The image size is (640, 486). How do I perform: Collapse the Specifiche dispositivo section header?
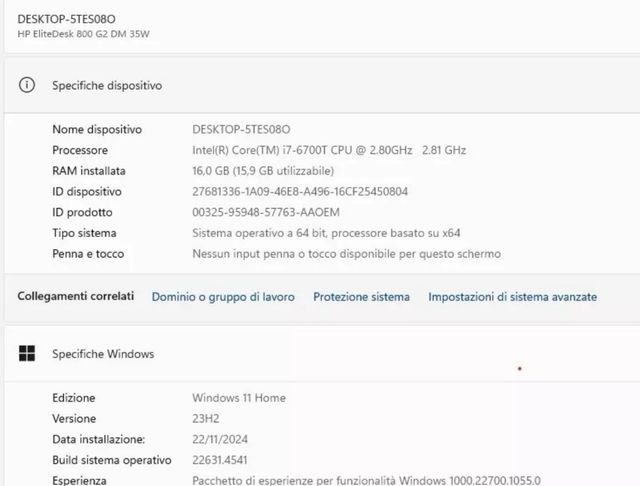click(x=322, y=85)
